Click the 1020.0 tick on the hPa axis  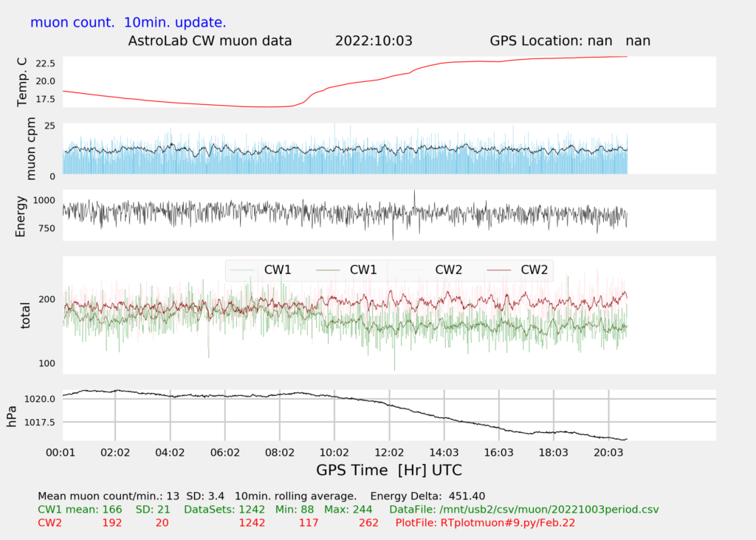click(x=41, y=399)
